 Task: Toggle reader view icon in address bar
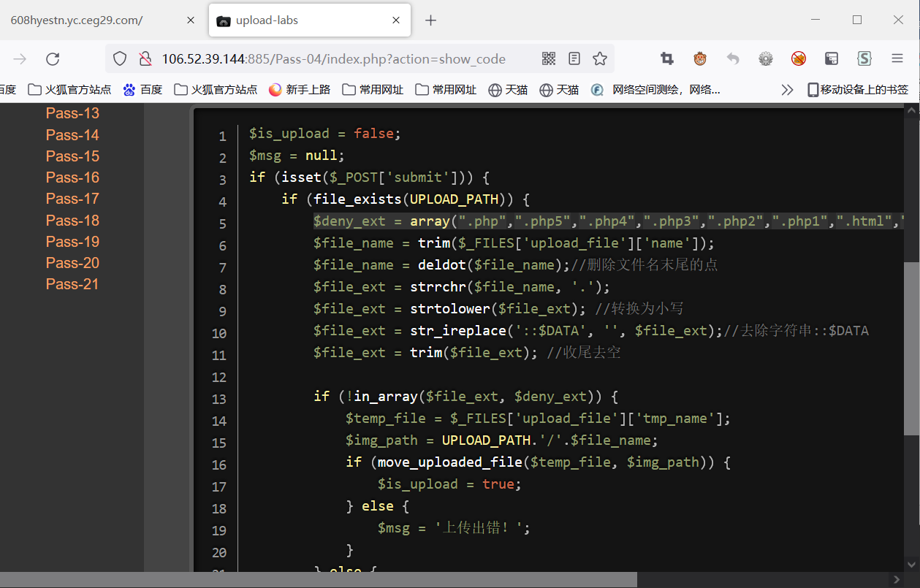(x=574, y=59)
